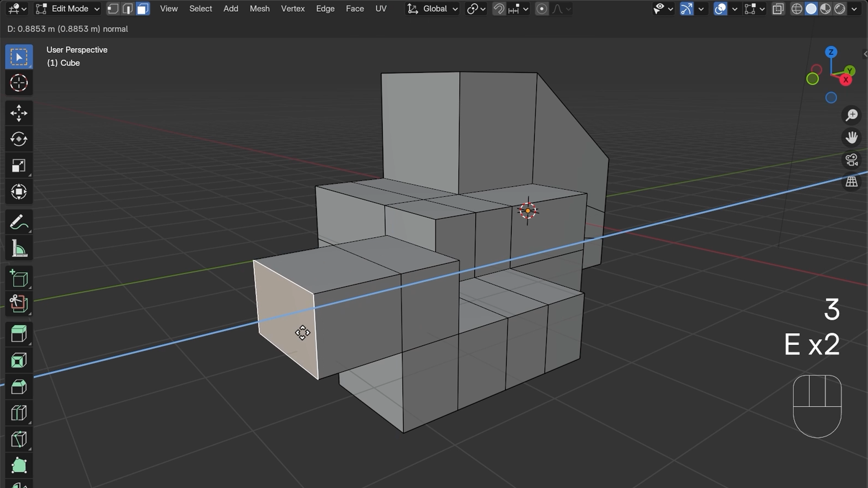Image resolution: width=868 pixels, height=488 pixels.
Task: Select the Scale tool
Action: [x=19, y=165]
